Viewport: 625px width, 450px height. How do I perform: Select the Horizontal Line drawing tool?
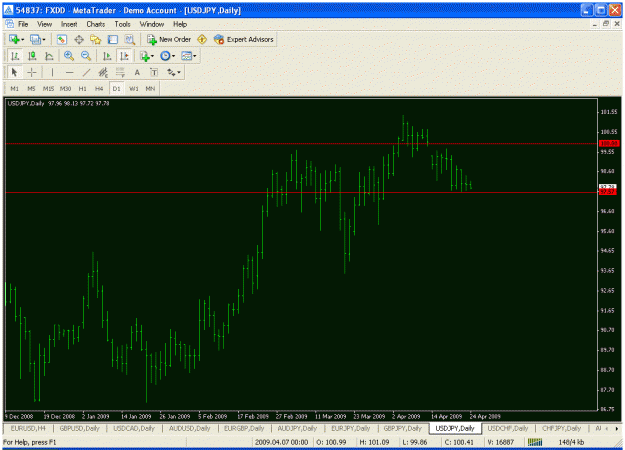69,72
